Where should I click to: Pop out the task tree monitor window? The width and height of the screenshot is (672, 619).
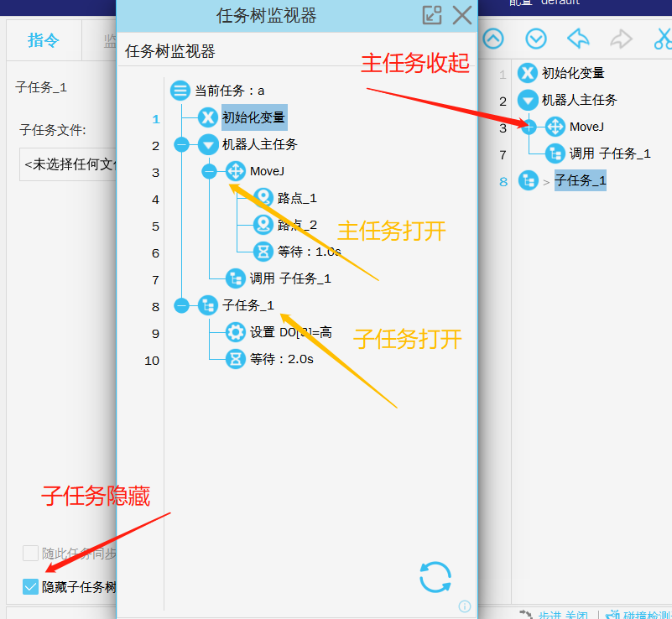point(432,15)
